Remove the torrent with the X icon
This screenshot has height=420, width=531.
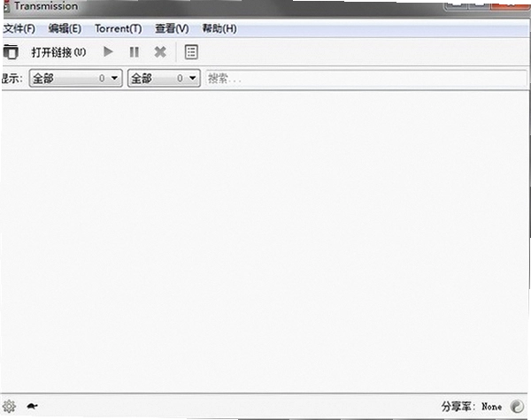(x=160, y=52)
